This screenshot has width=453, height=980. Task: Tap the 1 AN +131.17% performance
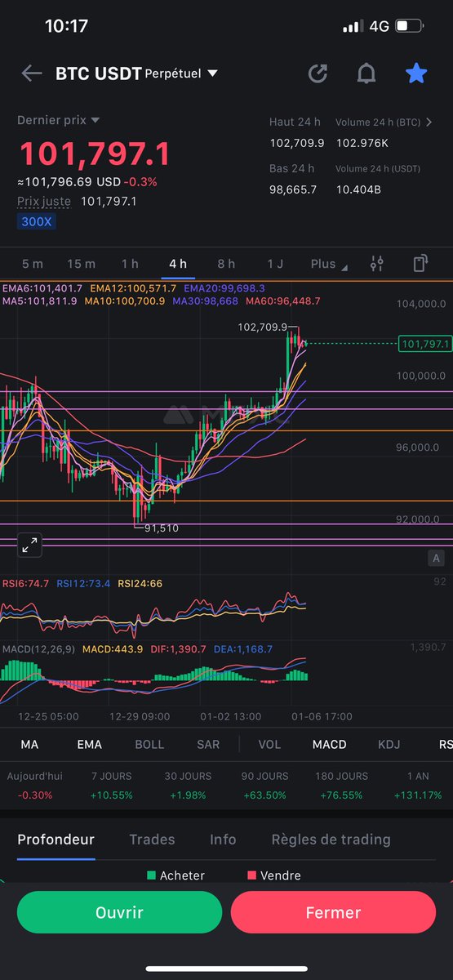point(417,785)
